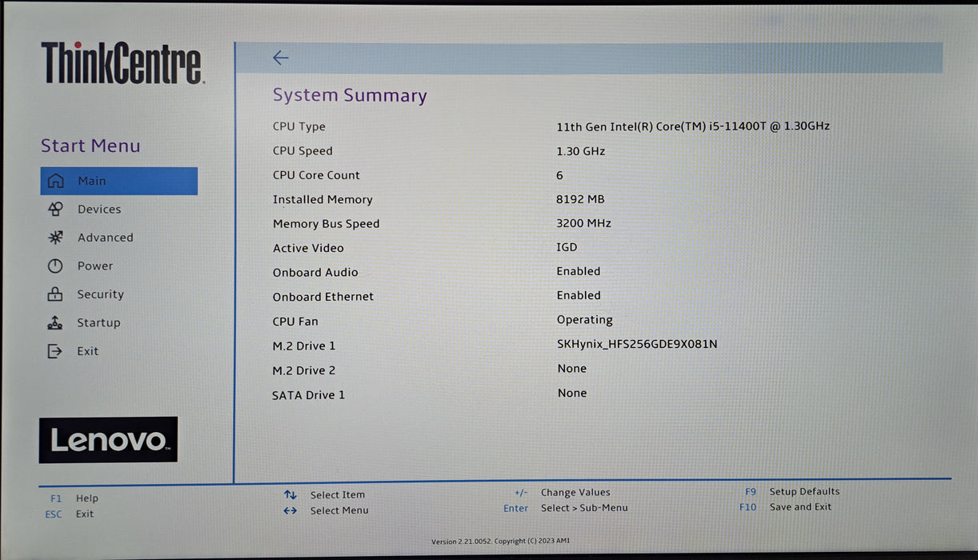
Task: Click the up-down Select Item arrows icon
Action: click(x=291, y=495)
